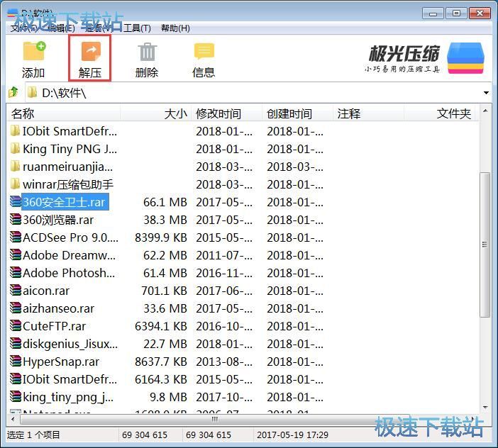The height and width of the screenshot is (448, 498).
Task: Click size value 22.7 MB
Action: tap(165, 344)
